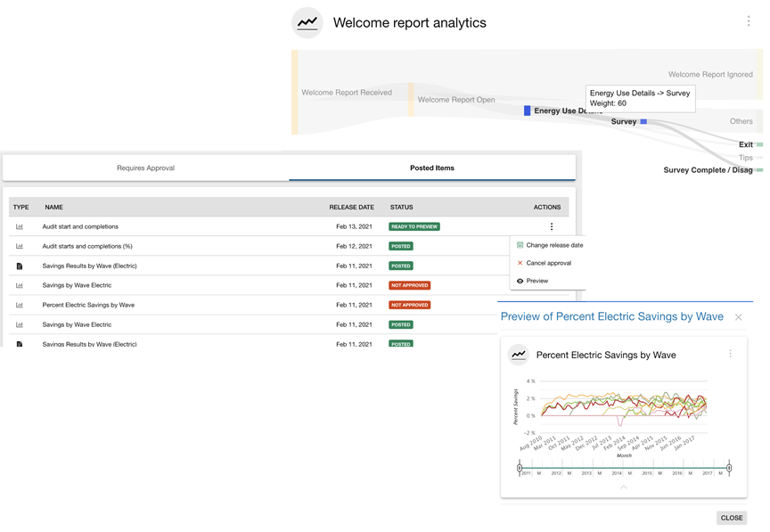Image resolution: width=770 pixels, height=532 pixels.
Task: Click the chart icon for Percent Electric Savings by Wave row
Action: [x=20, y=305]
